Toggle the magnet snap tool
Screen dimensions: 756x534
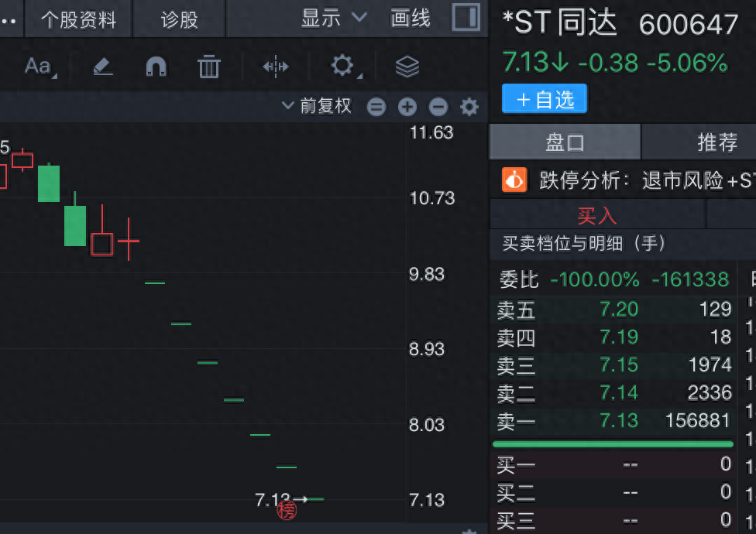coord(156,67)
